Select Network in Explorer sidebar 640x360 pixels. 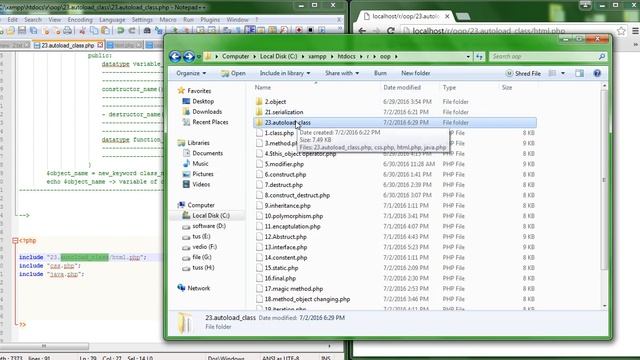(x=198, y=288)
